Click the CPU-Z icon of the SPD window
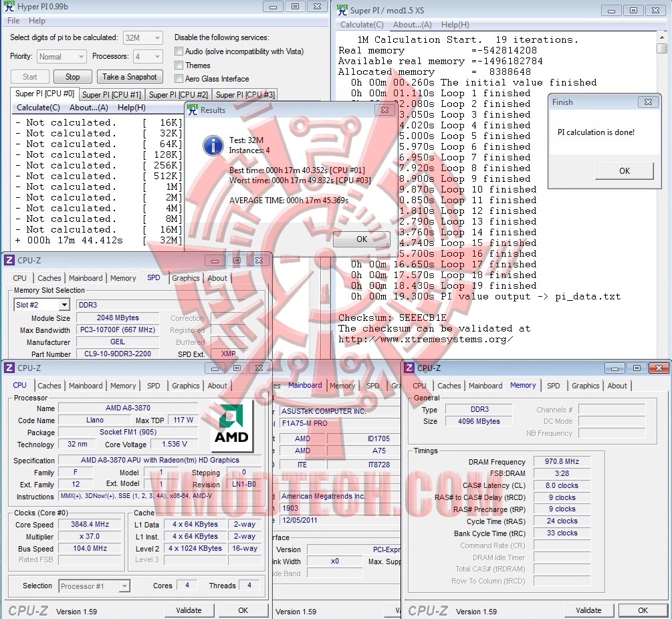672x619 pixels. (9, 261)
